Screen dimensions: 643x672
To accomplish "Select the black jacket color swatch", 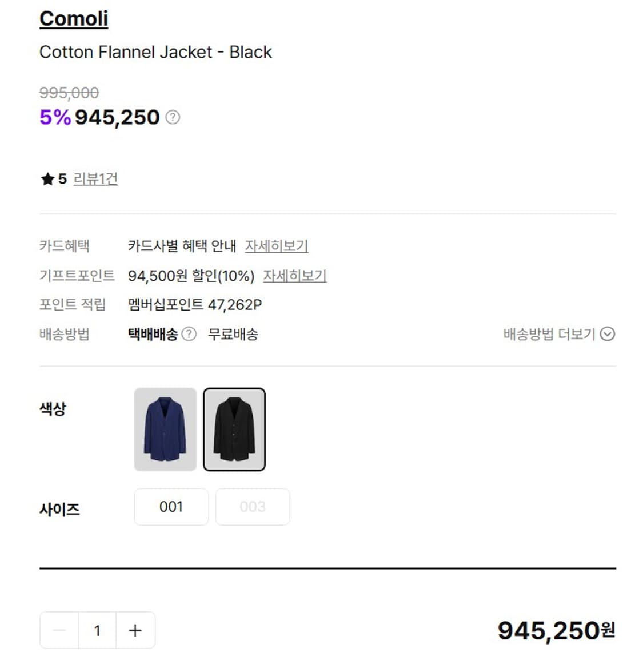I will point(234,430).
